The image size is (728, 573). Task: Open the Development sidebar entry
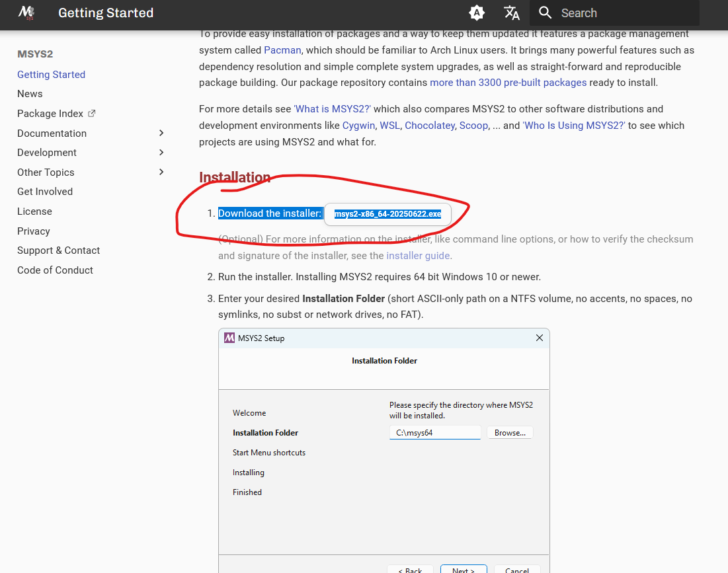[x=47, y=153]
